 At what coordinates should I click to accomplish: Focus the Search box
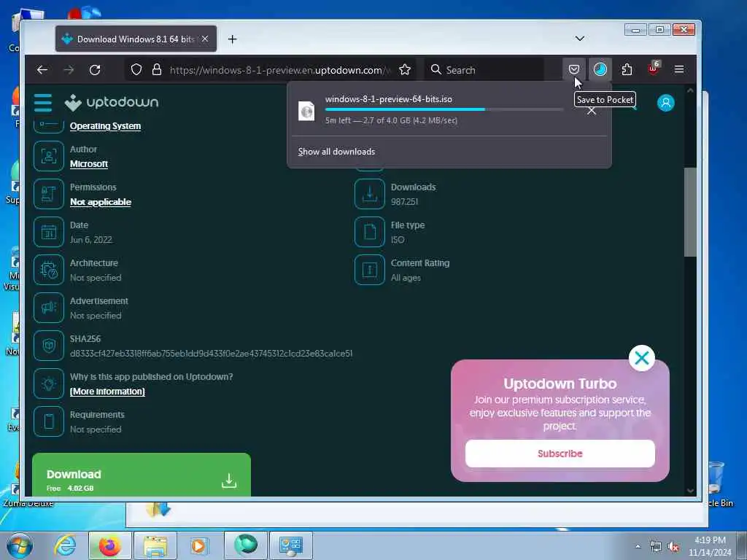click(484, 70)
